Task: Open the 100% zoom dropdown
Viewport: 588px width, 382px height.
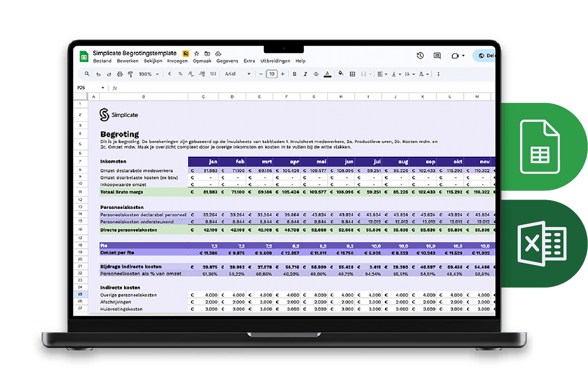Action: click(x=149, y=74)
